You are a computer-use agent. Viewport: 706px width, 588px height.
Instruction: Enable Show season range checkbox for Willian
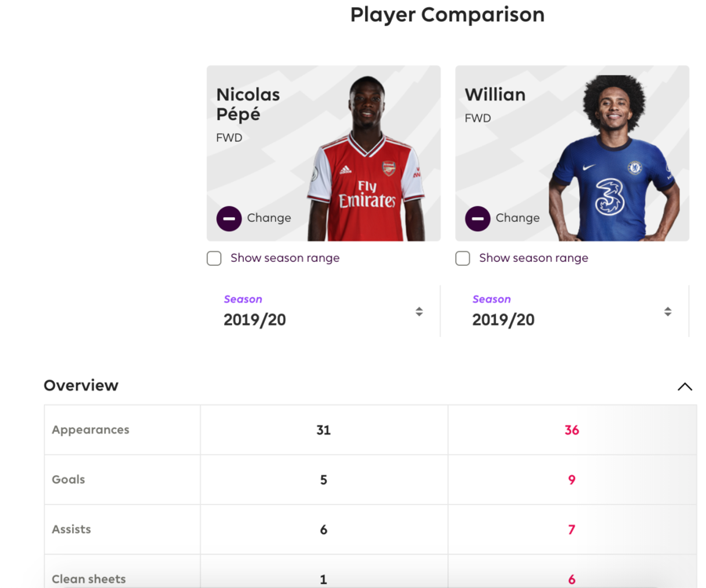[462, 258]
